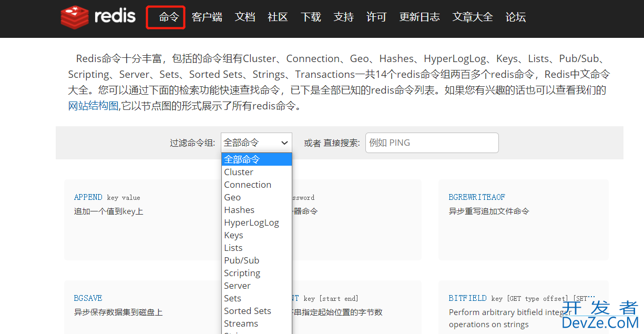Select Streams group option

257,323
